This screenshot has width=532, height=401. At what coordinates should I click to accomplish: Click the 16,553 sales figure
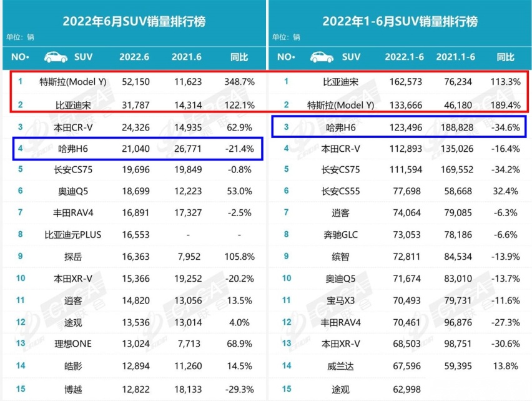point(135,235)
